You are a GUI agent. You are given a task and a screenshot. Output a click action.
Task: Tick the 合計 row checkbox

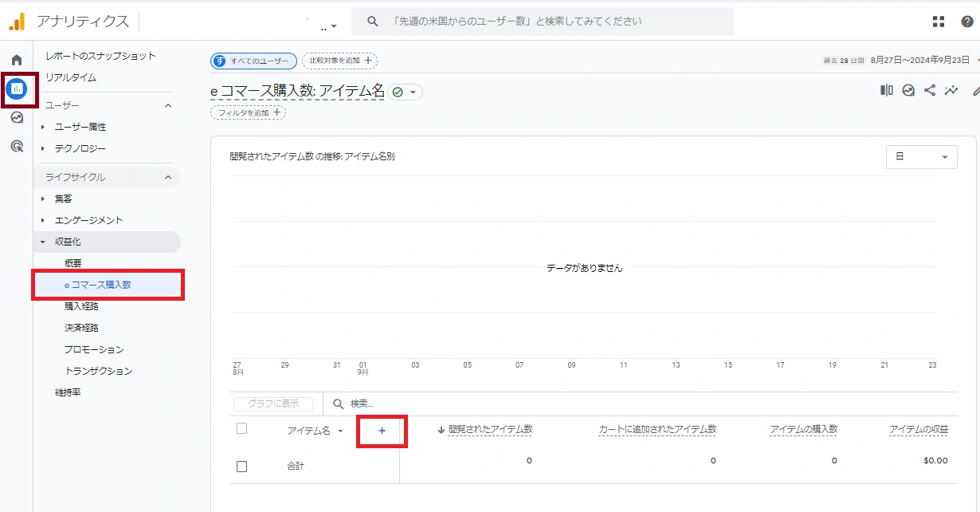click(242, 467)
